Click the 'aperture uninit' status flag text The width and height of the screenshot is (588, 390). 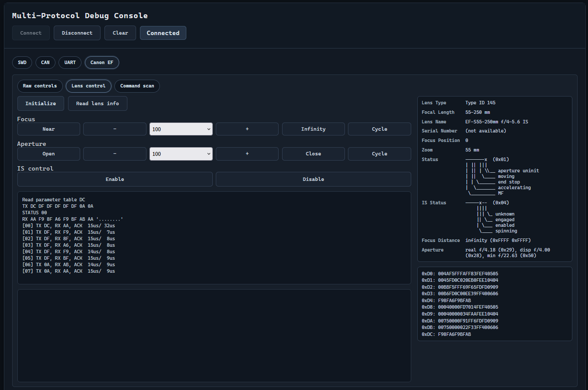tap(518, 171)
